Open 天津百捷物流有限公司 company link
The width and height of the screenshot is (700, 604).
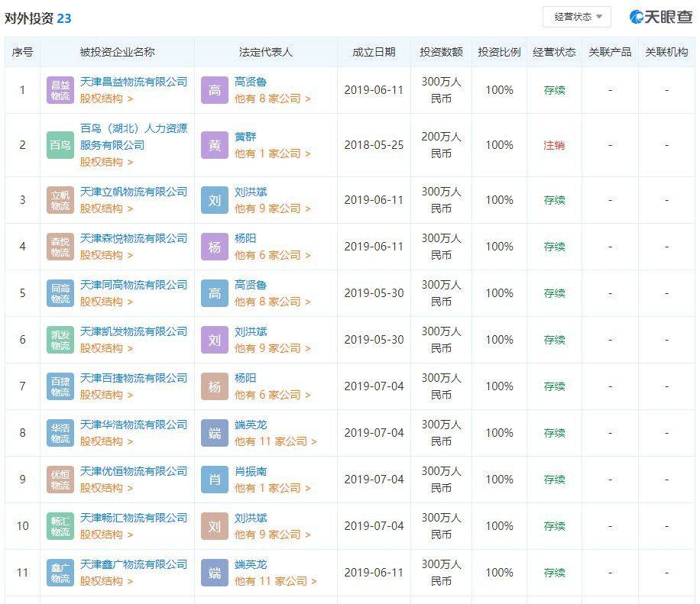(134, 378)
